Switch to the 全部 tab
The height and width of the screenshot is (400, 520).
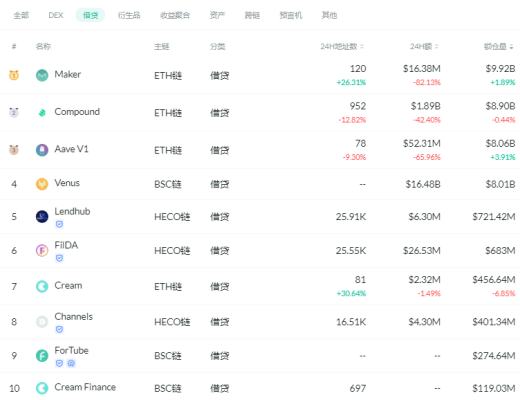click(21, 15)
